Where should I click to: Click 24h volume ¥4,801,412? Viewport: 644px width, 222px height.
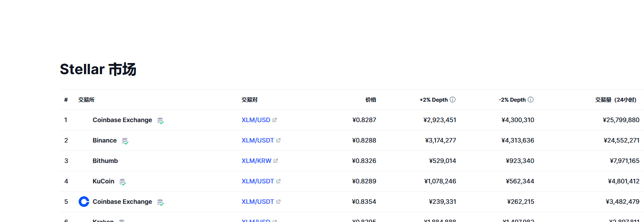point(624,182)
